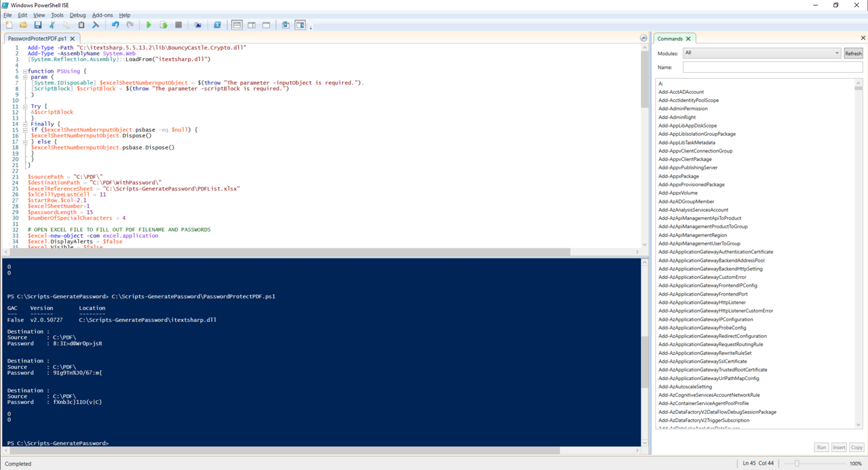Screen dimensions: 868x470
Task: Redo the last undone edit
Action: point(130,25)
